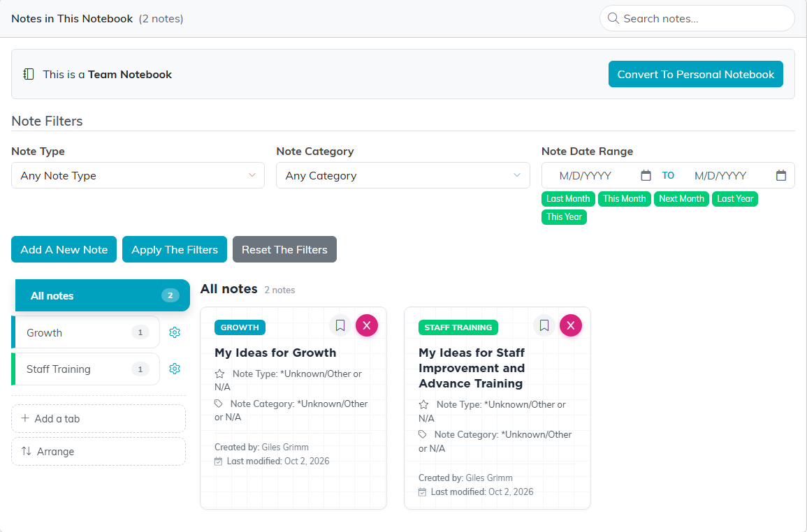Reset The Filters
Screen dimensions: 807x532
tap(284, 249)
